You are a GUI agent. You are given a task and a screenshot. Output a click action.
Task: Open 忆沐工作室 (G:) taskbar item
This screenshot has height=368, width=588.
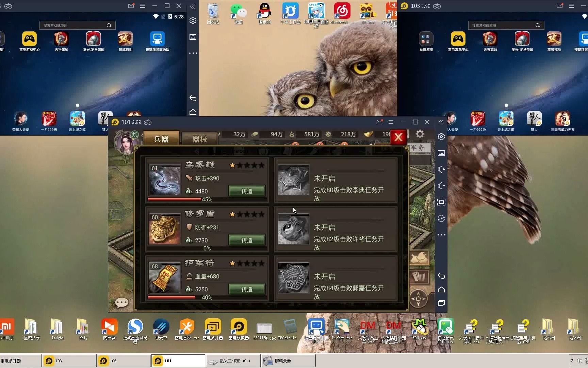pos(233,361)
